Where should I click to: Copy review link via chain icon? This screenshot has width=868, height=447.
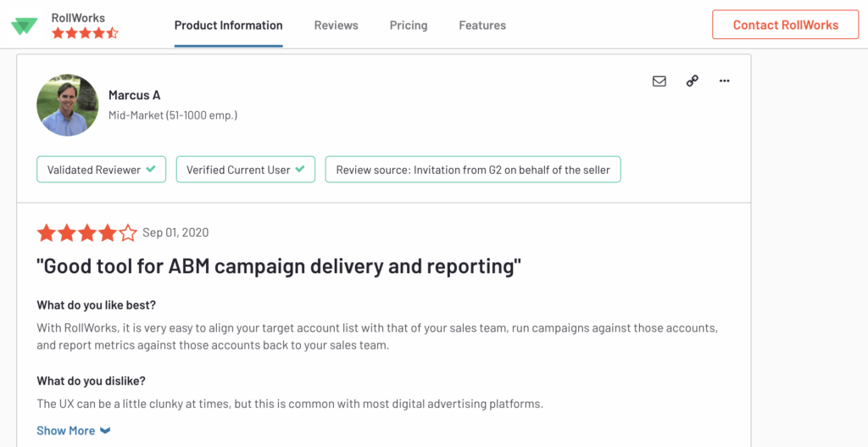coord(692,81)
